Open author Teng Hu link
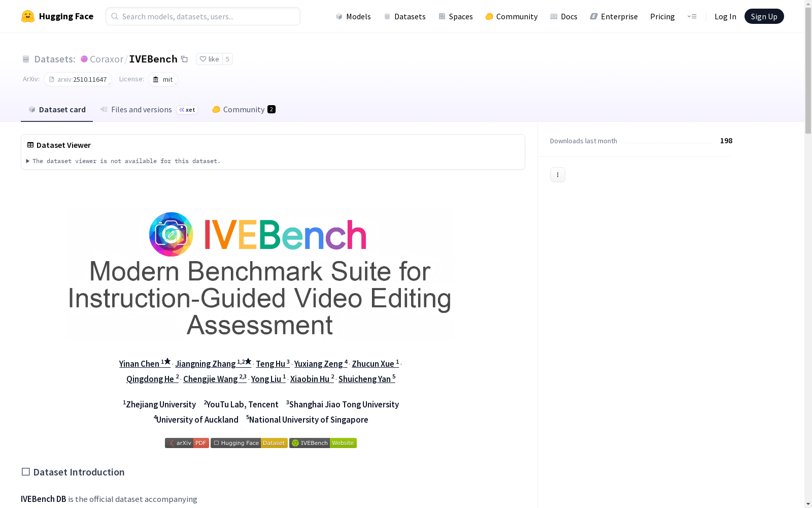The height and width of the screenshot is (508, 812). pyautogui.click(x=273, y=364)
